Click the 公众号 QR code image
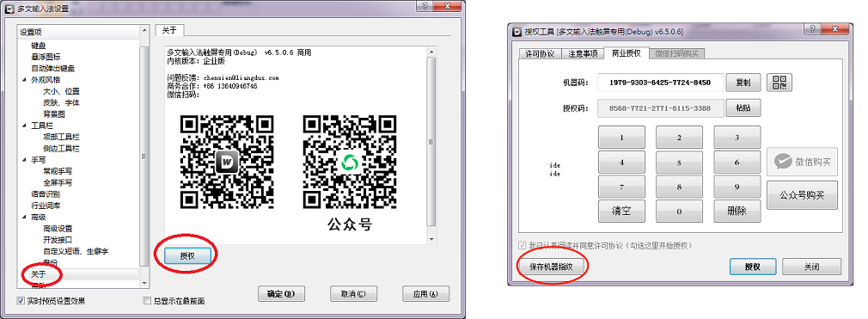 pyautogui.click(x=350, y=162)
